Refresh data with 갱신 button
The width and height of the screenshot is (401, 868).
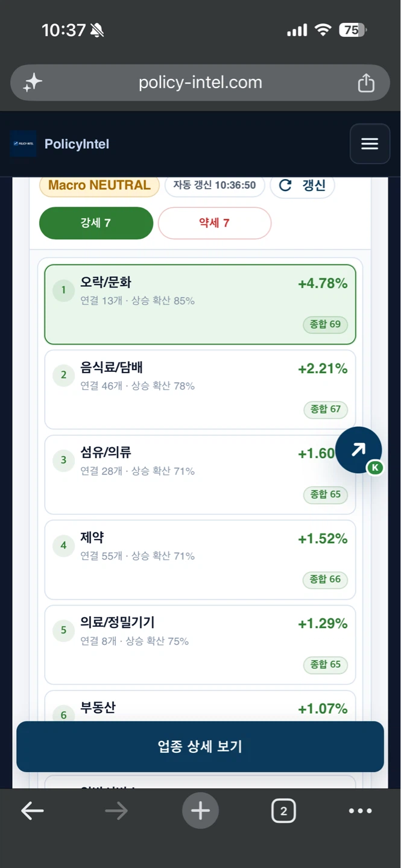pyautogui.click(x=302, y=185)
